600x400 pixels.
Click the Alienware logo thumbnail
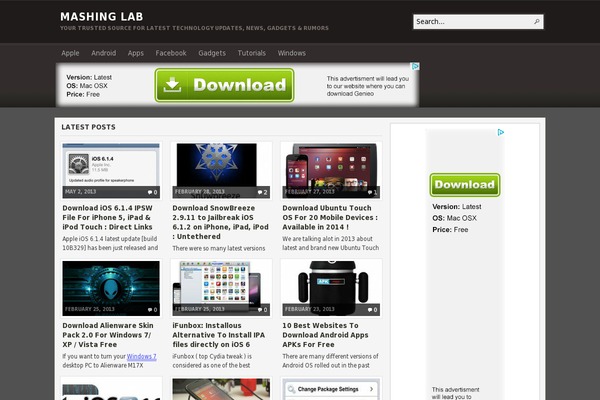click(x=111, y=288)
